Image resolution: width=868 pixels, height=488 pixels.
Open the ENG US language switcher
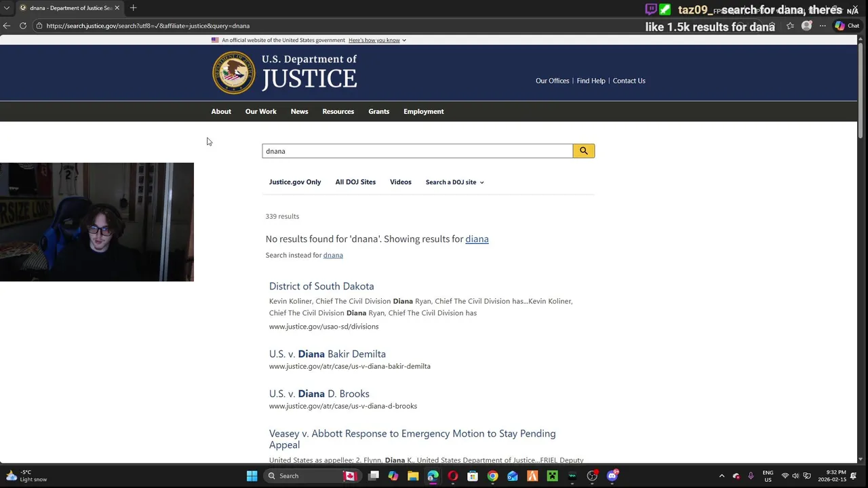tap(768, 476)
